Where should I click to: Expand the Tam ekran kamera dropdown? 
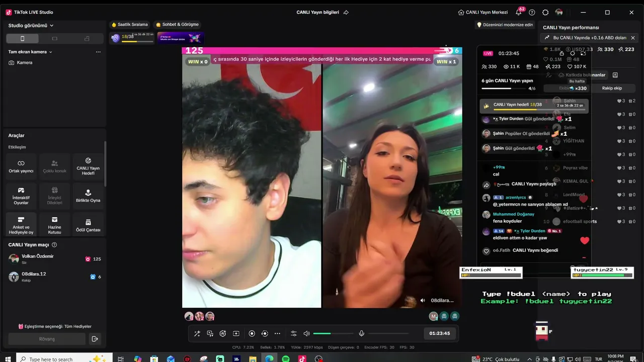point(30,52)
